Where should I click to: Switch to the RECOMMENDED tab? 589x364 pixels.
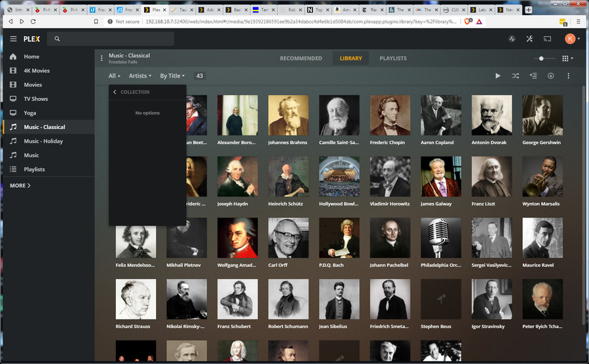301,58
